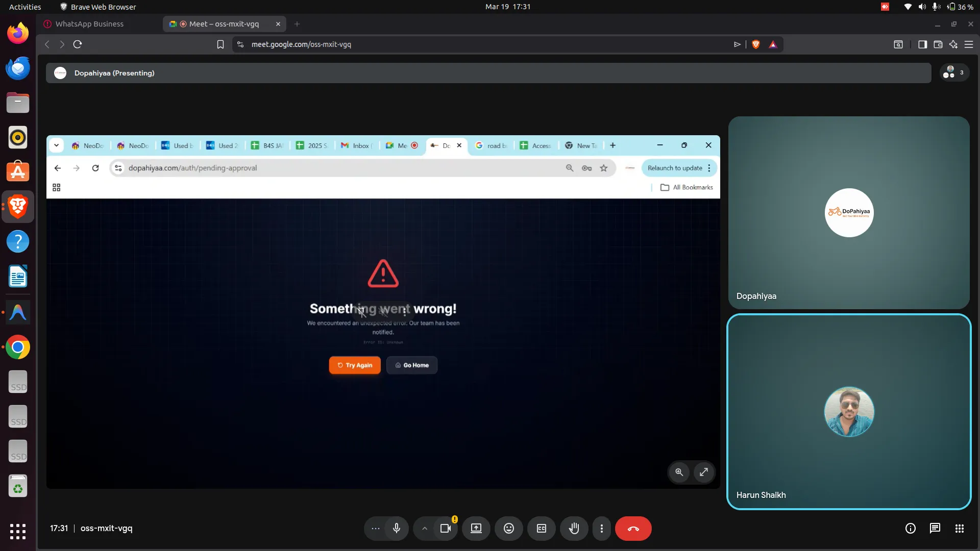Expand the presentation to full view
Screen dimensions: 980x551
[703, 472]
